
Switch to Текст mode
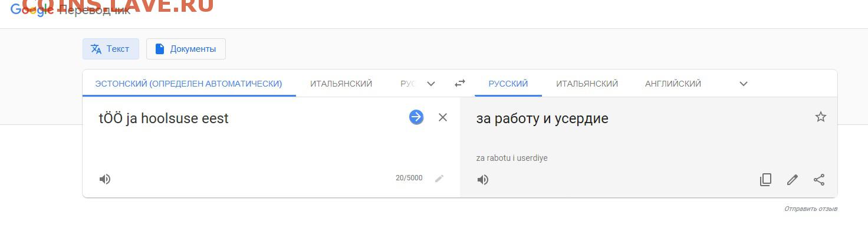(110, 49)
